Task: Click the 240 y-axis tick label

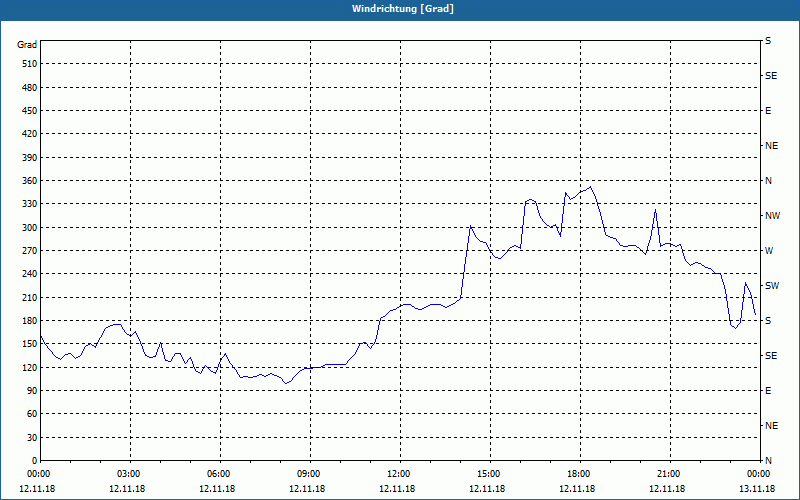Action: (x=30, y=274)
